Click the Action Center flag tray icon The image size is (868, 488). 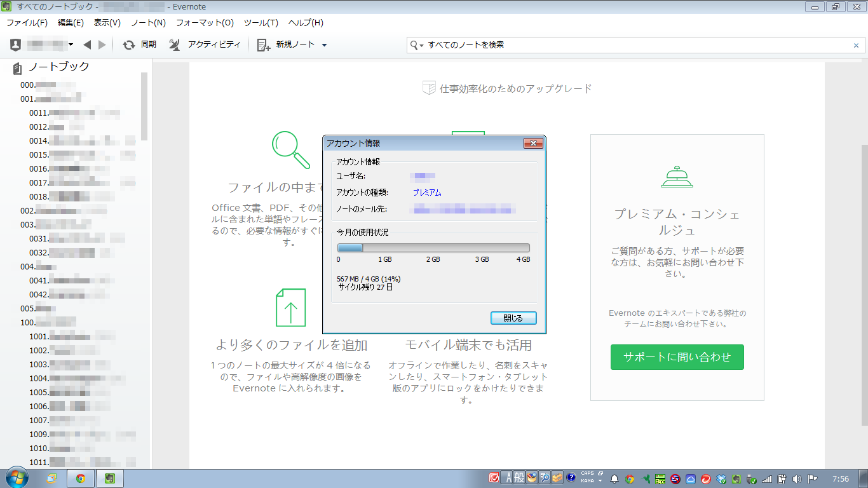812,479
